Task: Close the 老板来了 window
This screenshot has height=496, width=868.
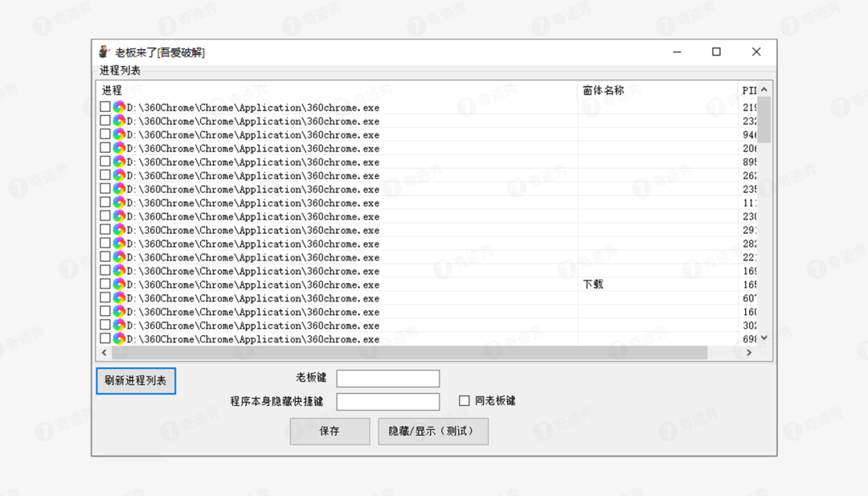Action: (756, 52)
